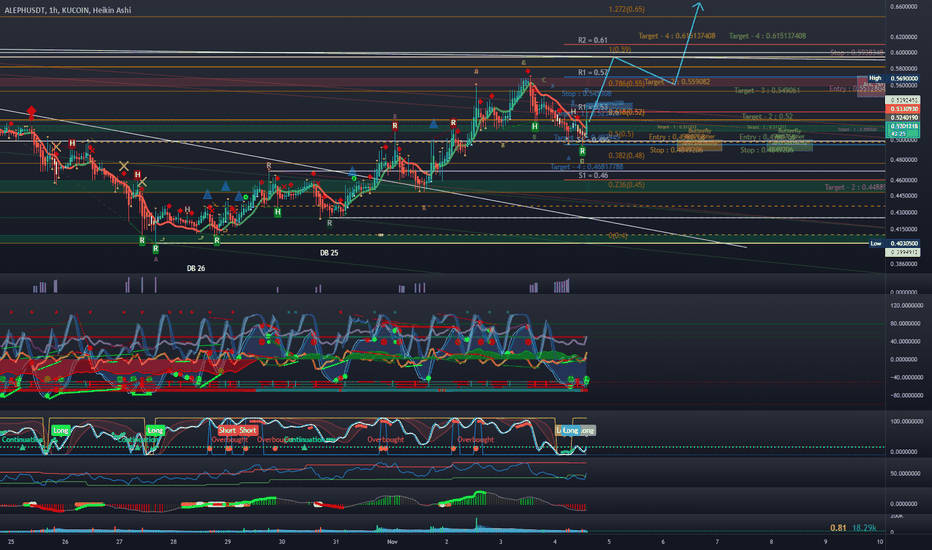The width and height of the screenshot is (932, 550).
Task: Click the red H marker above date 26
Action: 72,143
